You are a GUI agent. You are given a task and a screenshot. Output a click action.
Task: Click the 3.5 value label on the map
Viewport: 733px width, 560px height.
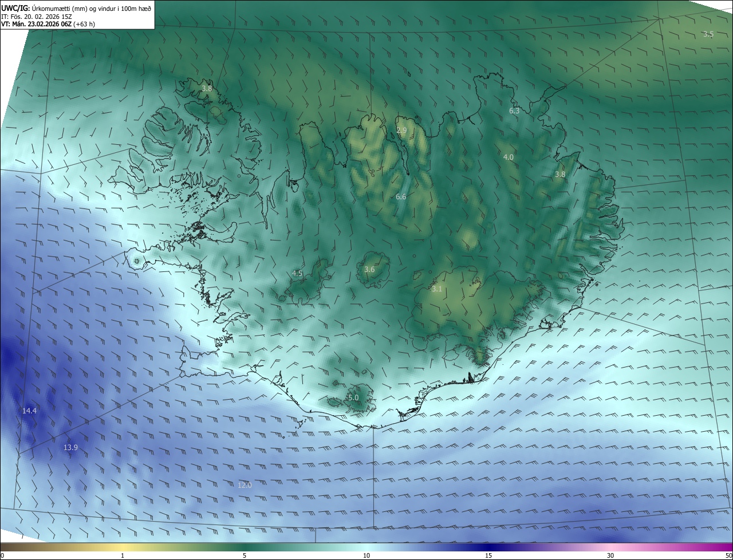click(708, 34)
